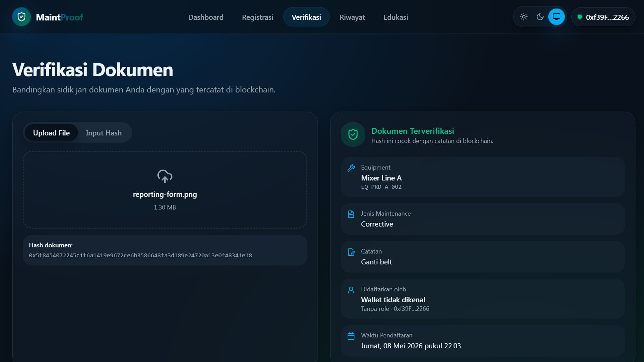Viewport: 644px width, 362px height.
Task: Go to the Registrasi page
Action: [257, 17]
